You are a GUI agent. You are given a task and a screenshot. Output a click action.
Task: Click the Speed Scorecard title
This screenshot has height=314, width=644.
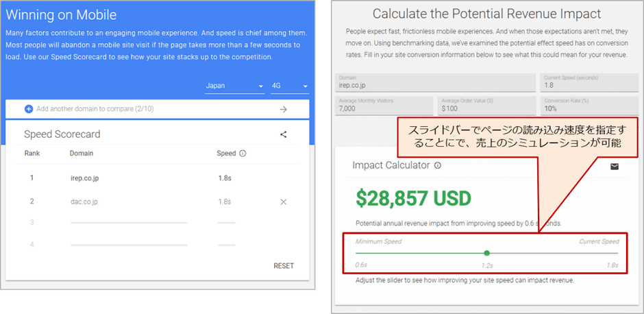[x=62, y=134]
